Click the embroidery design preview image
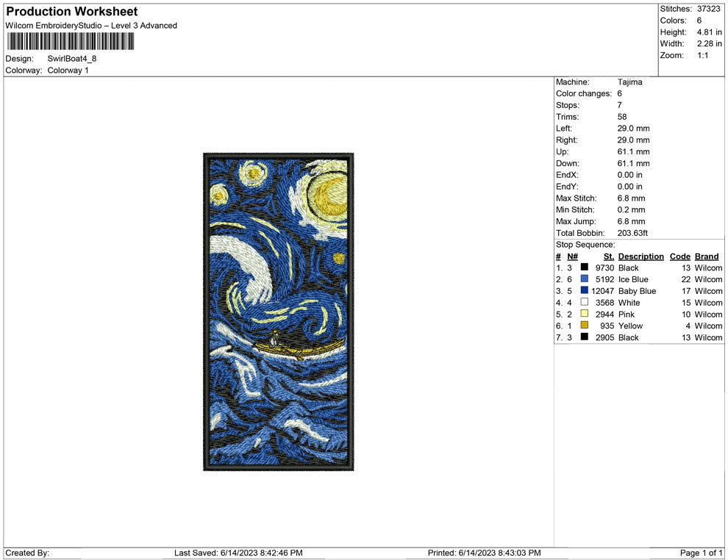728x560 pixels. tap(279, 312)
